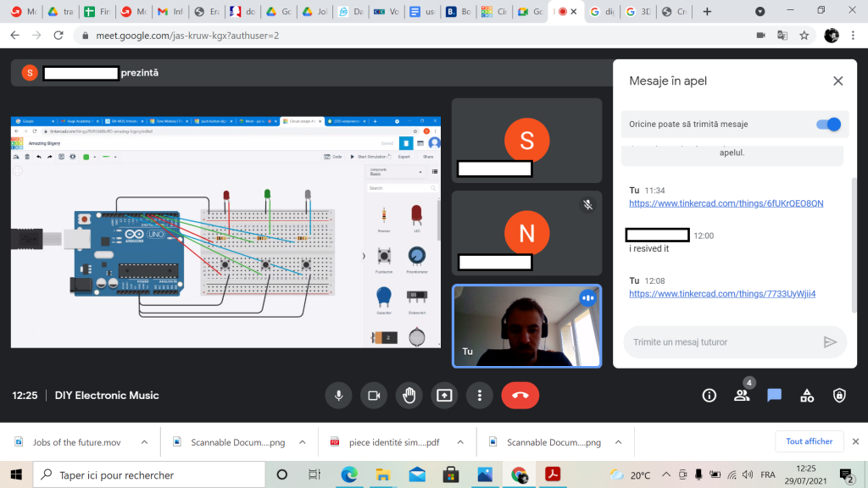
Task: Click the 'Trimite un mesaj tuturor' field
Action: (x=721, y=342)
